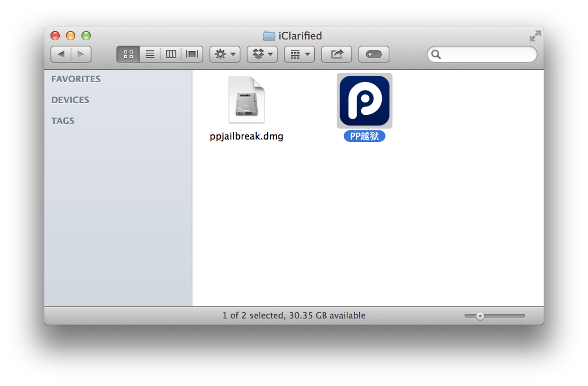Click the magnifying glass search icon
588x386 pixels.
(436, 55)
